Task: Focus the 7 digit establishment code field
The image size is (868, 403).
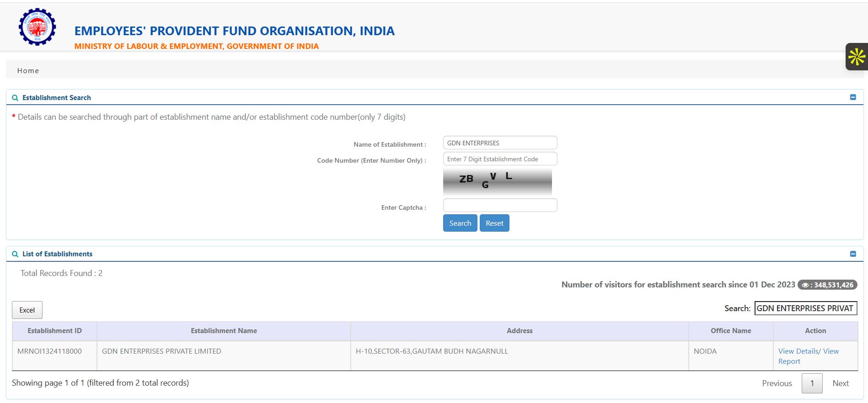Action: [499, 159]
